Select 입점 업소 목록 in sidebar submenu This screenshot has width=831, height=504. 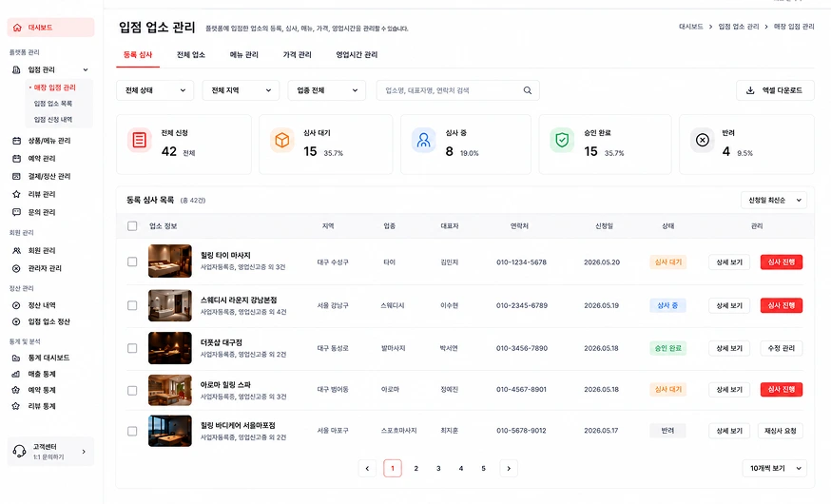pyautogui.click(x=53, y=104)
